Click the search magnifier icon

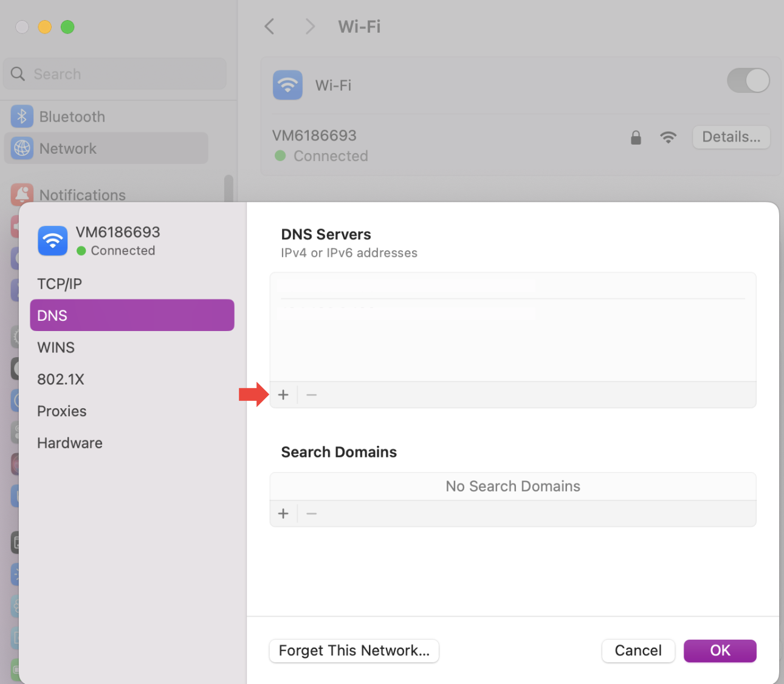click(18, 74)
